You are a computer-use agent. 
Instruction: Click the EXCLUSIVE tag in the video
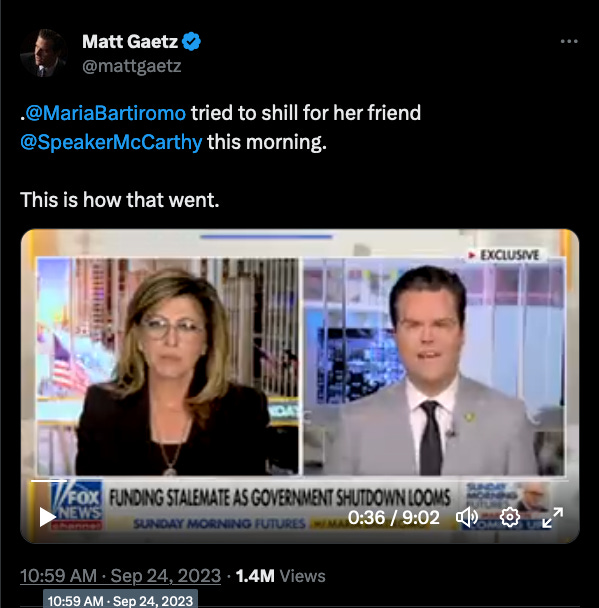point(504,255)
